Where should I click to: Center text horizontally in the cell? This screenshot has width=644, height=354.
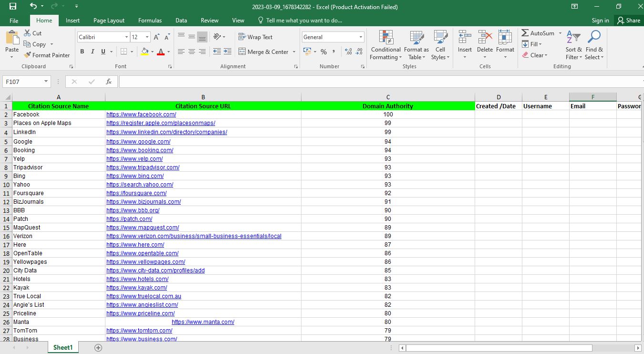coord(192,52)
